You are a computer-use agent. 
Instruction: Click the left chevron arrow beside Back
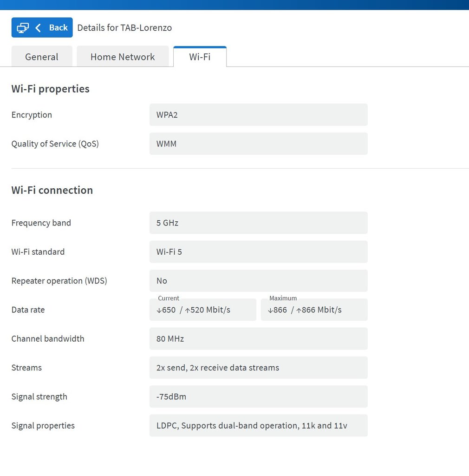click(38, 27)
